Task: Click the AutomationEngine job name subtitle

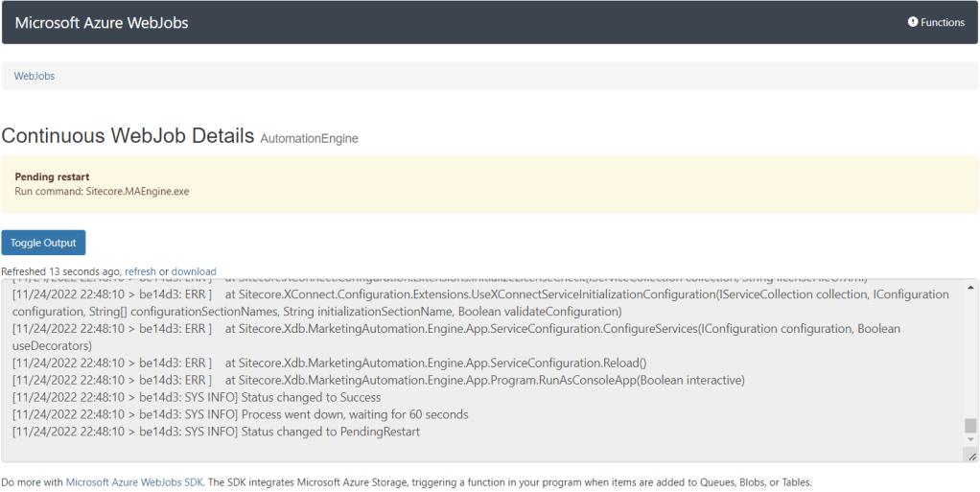Action: pos(309,138)
